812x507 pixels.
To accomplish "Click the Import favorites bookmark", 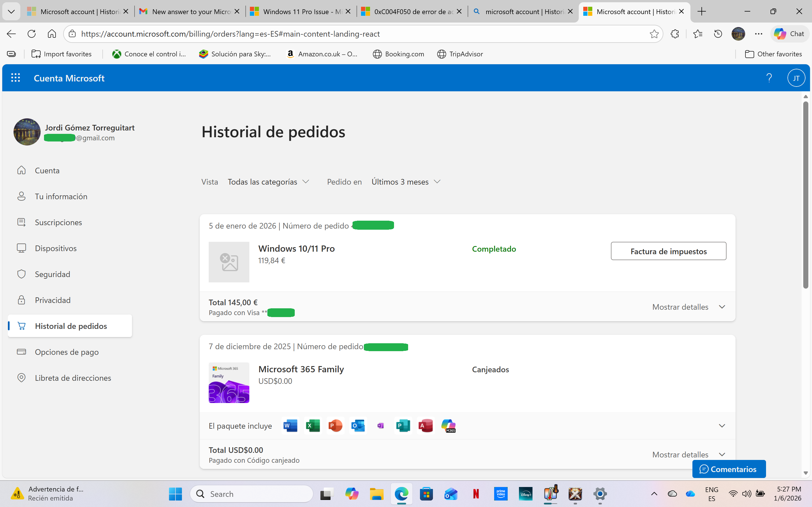I will pos(61,54).
